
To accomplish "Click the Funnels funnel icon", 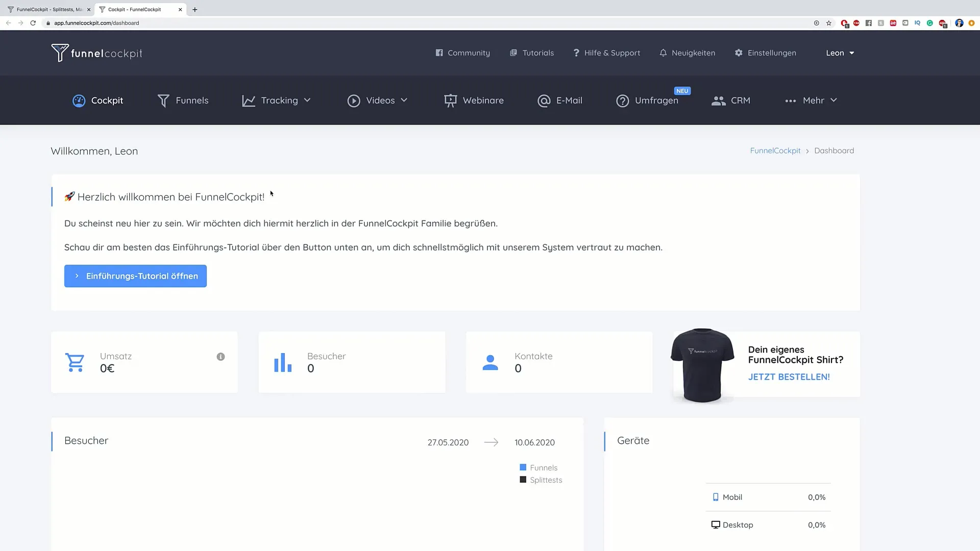I will point(163,101).
